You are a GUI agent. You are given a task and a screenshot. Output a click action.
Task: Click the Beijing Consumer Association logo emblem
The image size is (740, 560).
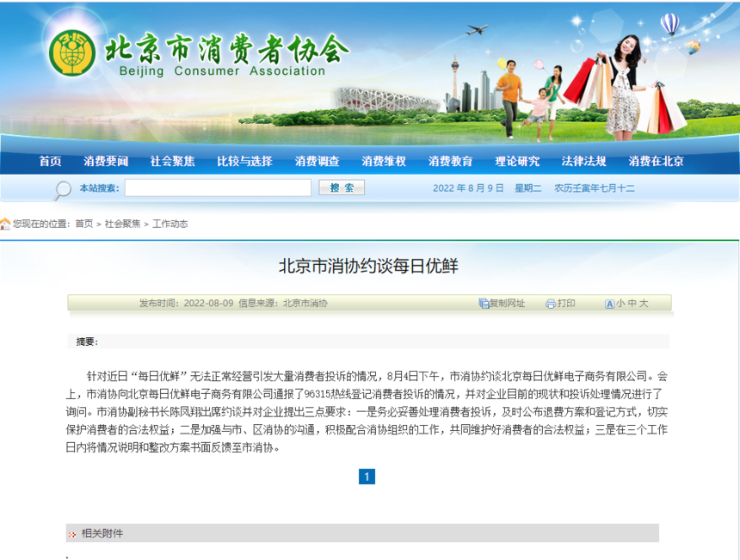72,52
